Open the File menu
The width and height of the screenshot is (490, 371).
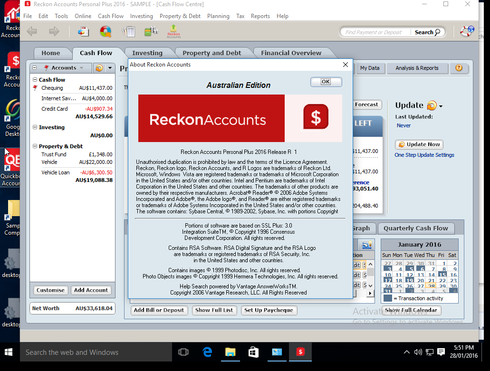(28, 16)
